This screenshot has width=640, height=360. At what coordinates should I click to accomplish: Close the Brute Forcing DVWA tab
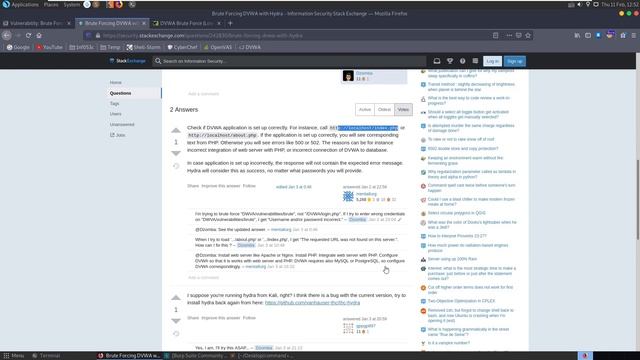point(144,23)
